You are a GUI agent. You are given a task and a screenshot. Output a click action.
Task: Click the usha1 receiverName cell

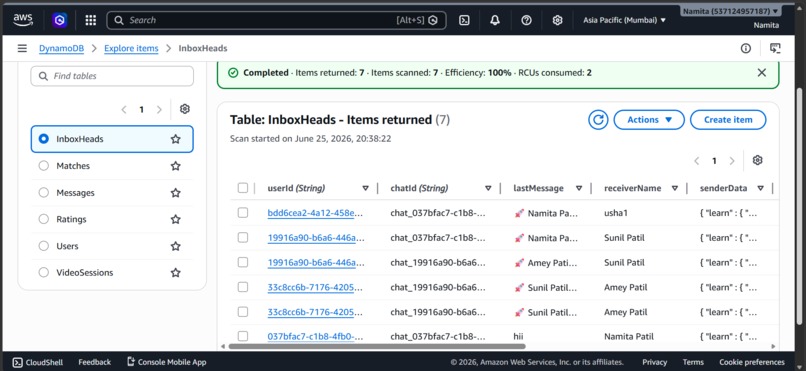(615, 213)
